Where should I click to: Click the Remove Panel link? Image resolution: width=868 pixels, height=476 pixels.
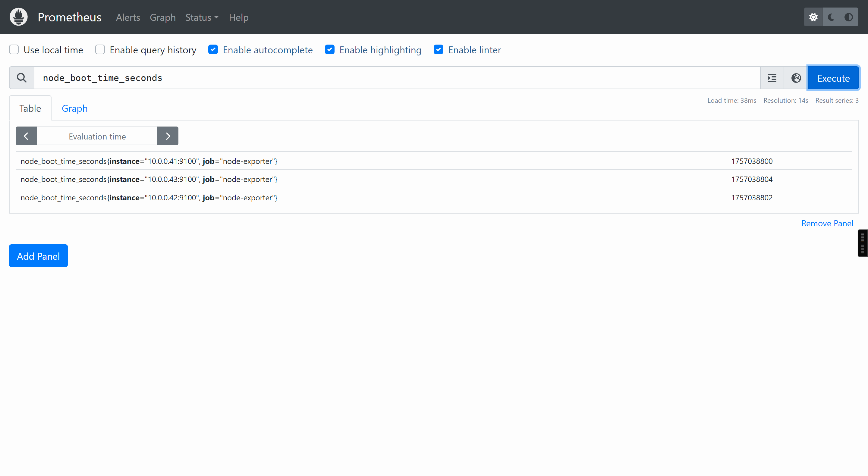pyautogui.click(x=827, y=223)
